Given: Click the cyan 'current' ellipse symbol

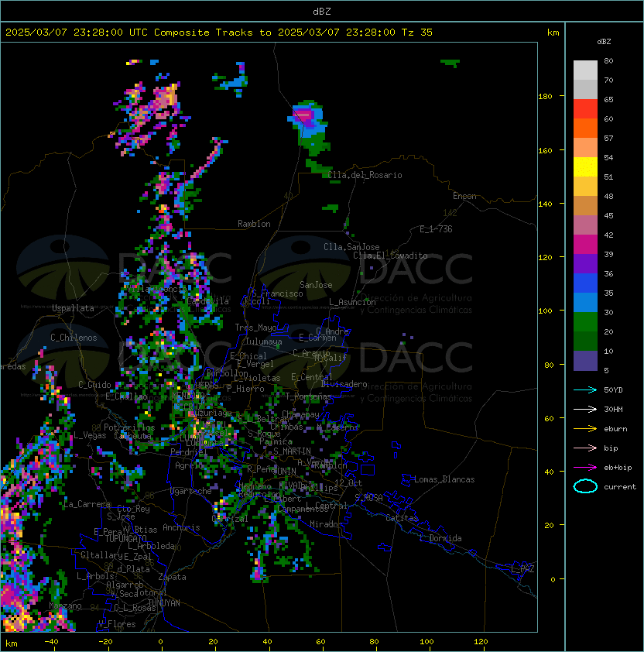Looking at the screenshot, I should tap(585, 486).
